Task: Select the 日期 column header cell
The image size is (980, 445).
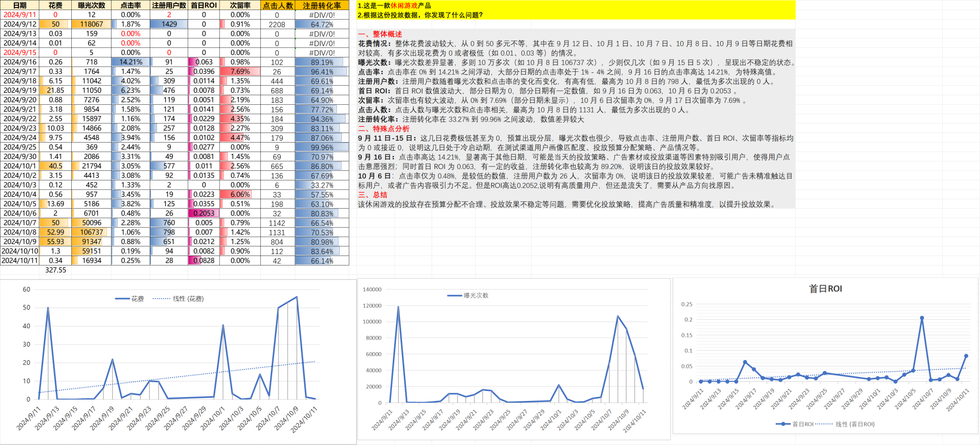Action: [x=20, y=5]
